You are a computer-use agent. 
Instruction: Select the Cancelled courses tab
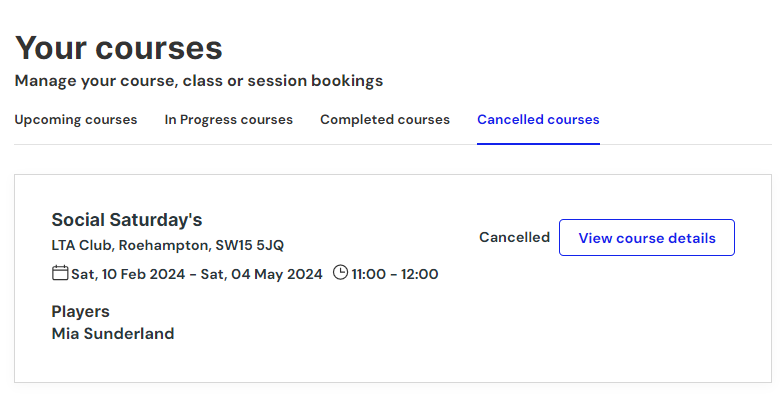click(x=538, y=120)
